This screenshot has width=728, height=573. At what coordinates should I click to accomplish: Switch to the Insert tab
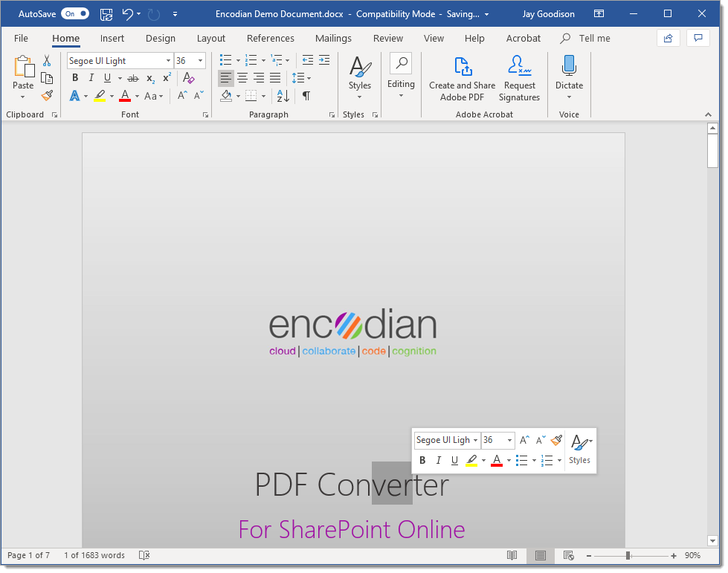pos(112,39)
